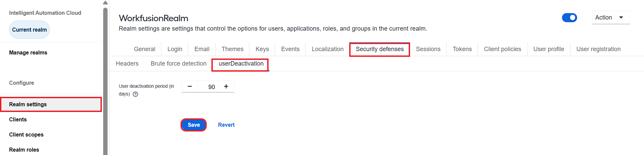Select the Events tab
This screenshot has width=644, height=155.
click(x=290, y=49)
